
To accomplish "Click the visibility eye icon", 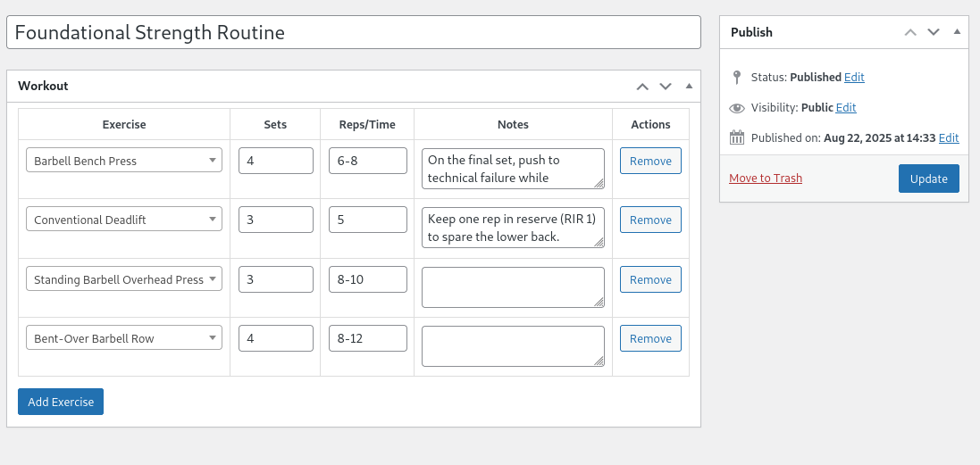I will point(737,108).
